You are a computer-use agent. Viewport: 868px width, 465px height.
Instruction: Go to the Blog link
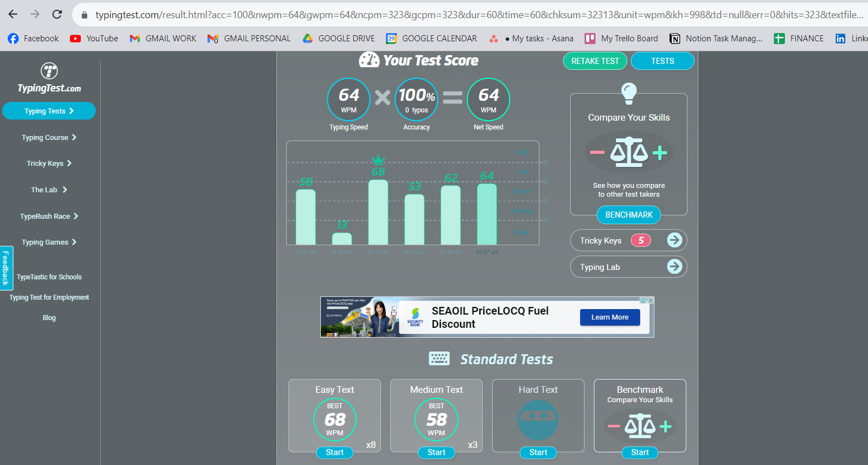[x=49, y=318]
